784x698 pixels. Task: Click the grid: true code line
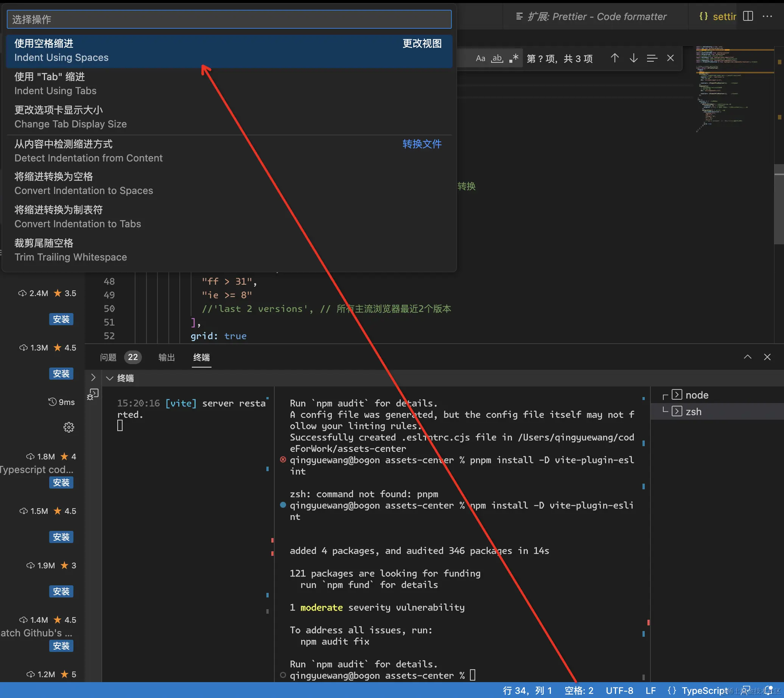[x=219, y=336]
